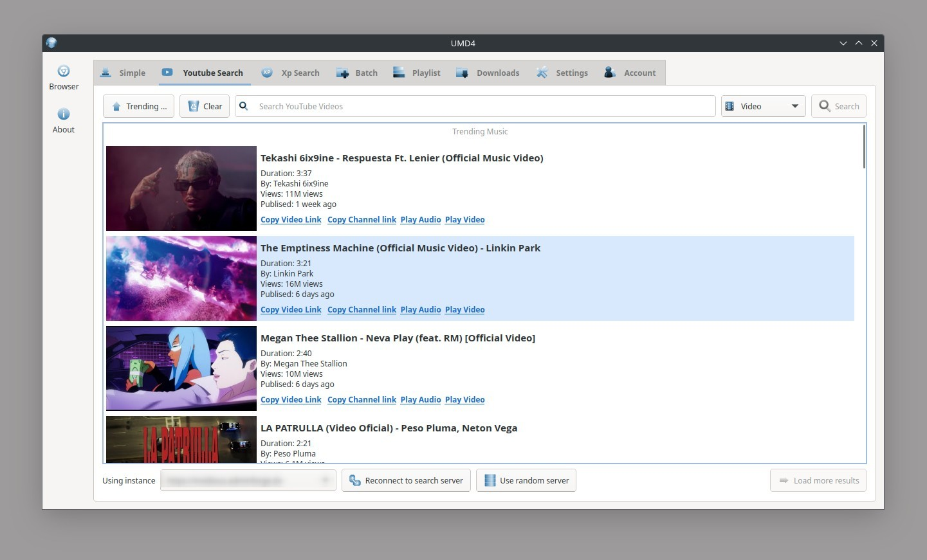
Task: Click the film icon in Video combo box
Action: click(730, 106)
